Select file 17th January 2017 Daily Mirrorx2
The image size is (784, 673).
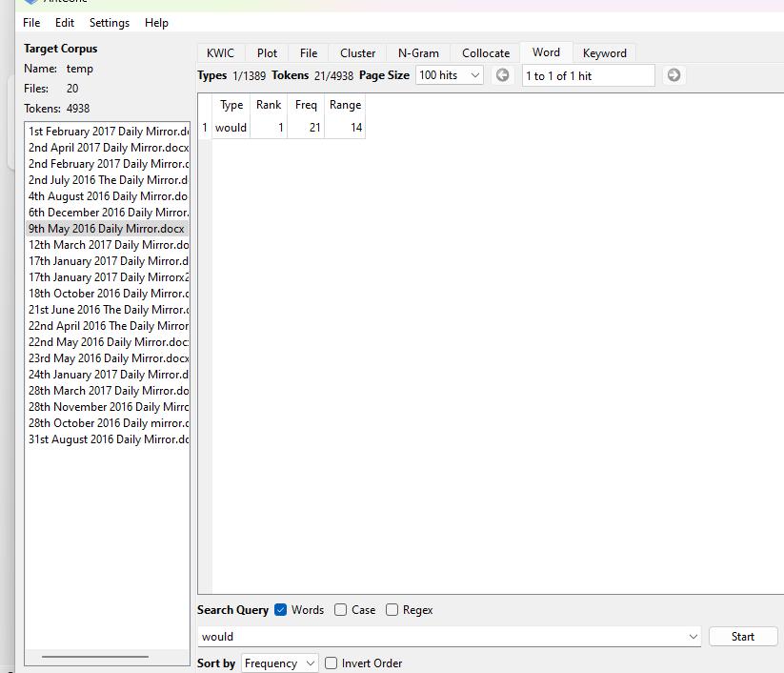tap(107, 277)
